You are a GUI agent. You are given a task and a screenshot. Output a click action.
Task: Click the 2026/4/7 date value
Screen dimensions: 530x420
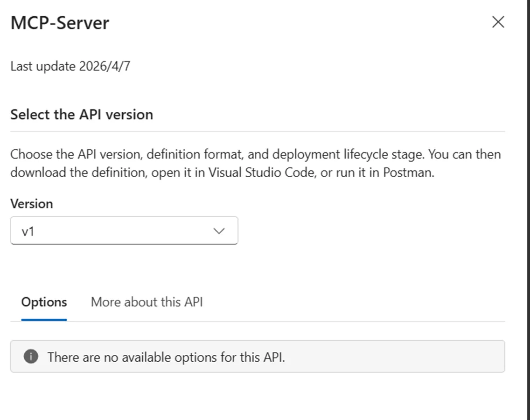[x=105, y=66]
